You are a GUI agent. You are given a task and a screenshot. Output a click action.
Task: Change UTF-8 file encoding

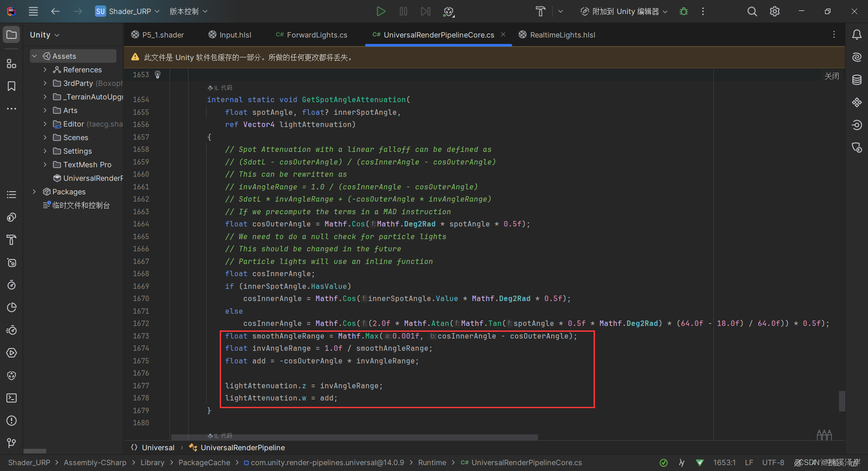tap(773, 462)
